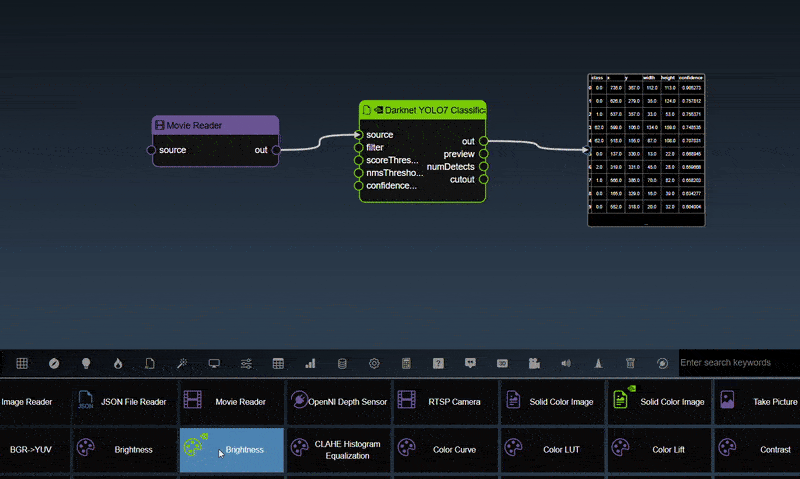Add the RTSP Camera node

click(447, 402)
